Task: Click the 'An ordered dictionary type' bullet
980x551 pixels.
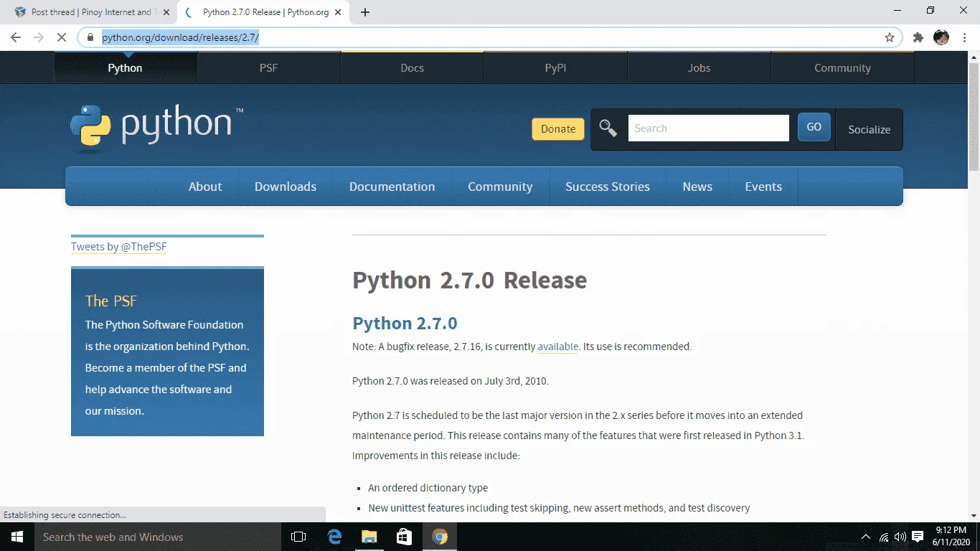Action: click(x=428, y=488)
